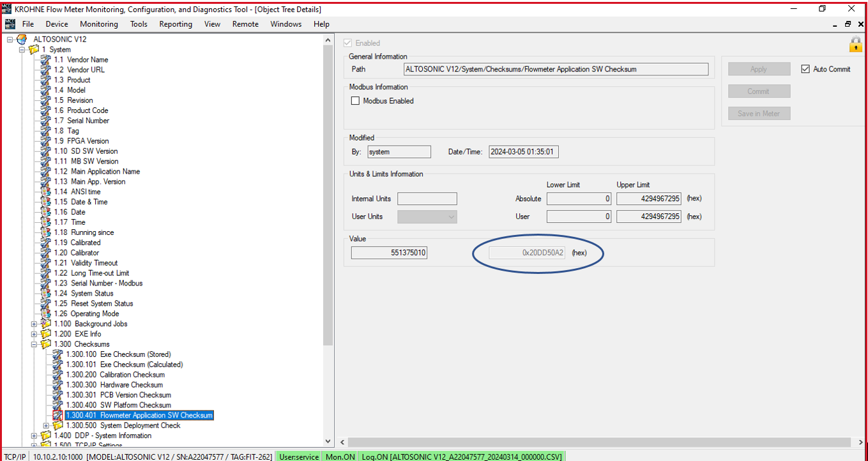Toggle the Auto Commit checkbox
Screen dimensions: 868x461
[805, 69]
